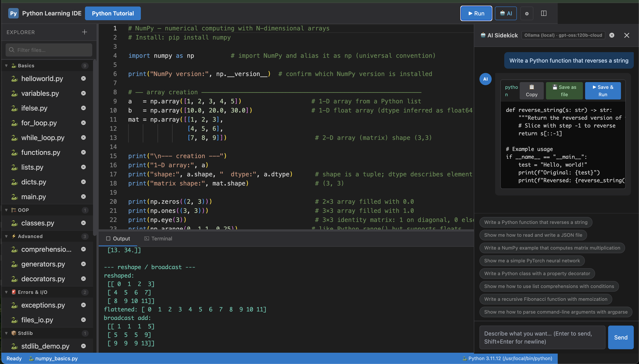Click the AI avatar in chat
The height and width of the screenshot is (364, 639).
click(x=485, y=79)
